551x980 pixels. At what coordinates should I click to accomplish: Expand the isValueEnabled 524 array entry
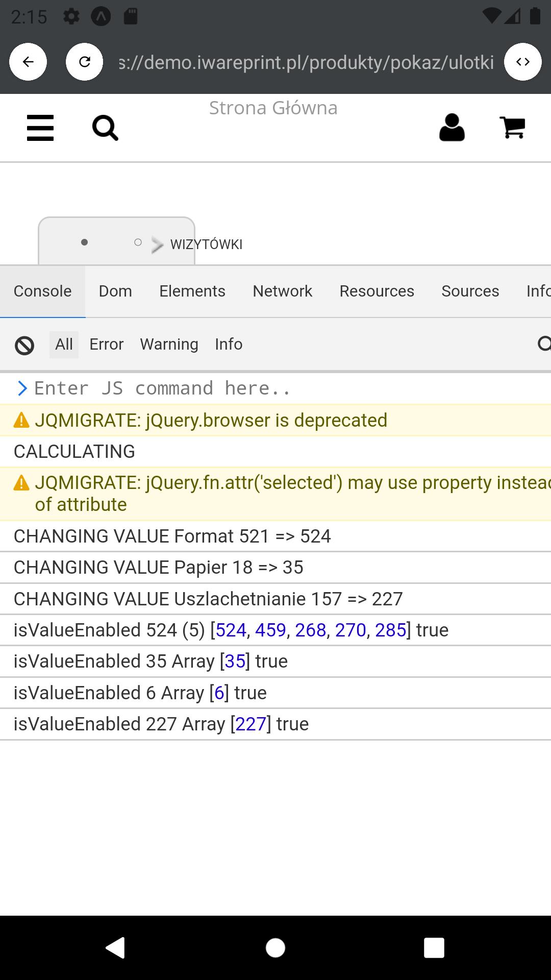[275, 630]
